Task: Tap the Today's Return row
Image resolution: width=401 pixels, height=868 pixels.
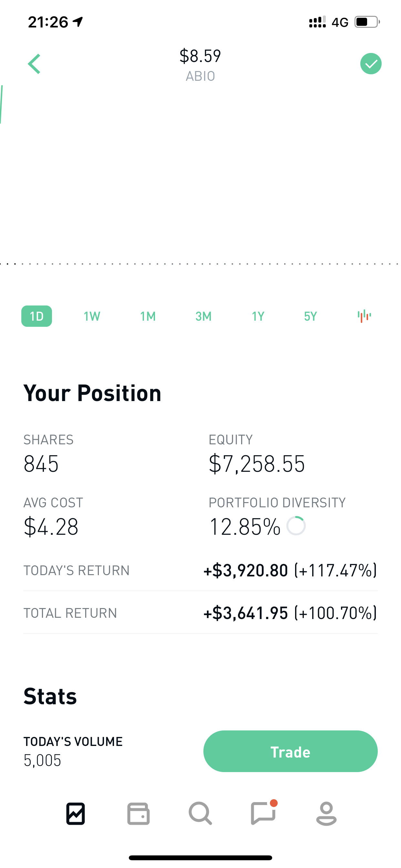Action: [200, 570]
